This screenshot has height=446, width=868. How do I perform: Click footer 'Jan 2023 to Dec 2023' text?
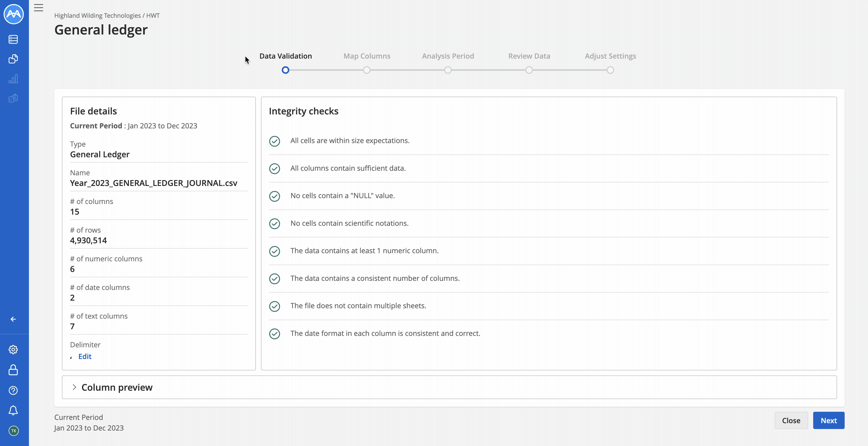coord(89,428)
